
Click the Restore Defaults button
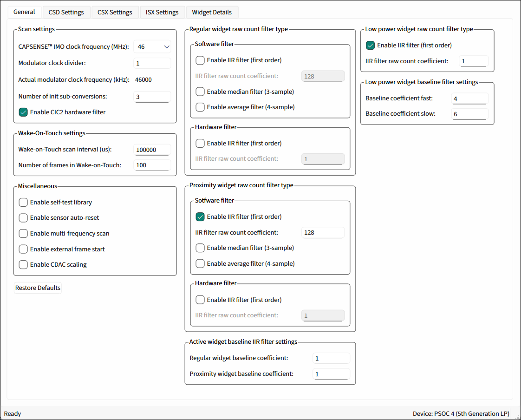pyautogui.click(x=38, y=288)
